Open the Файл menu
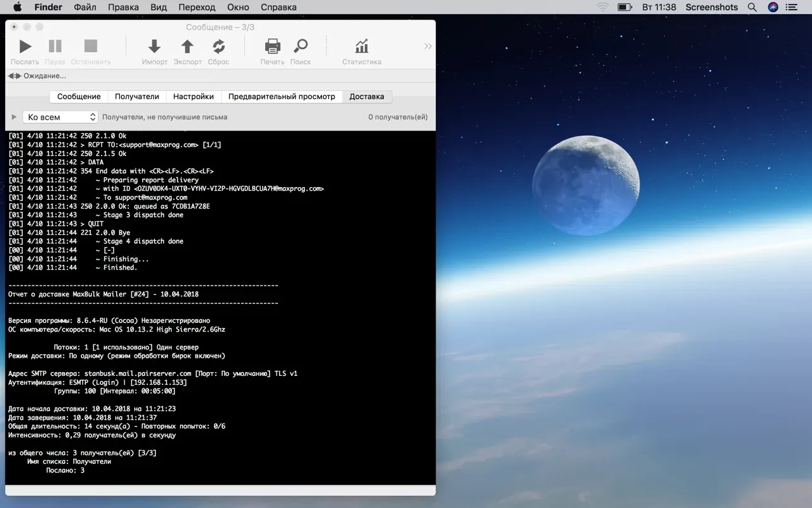 click(x=85, y=7)
